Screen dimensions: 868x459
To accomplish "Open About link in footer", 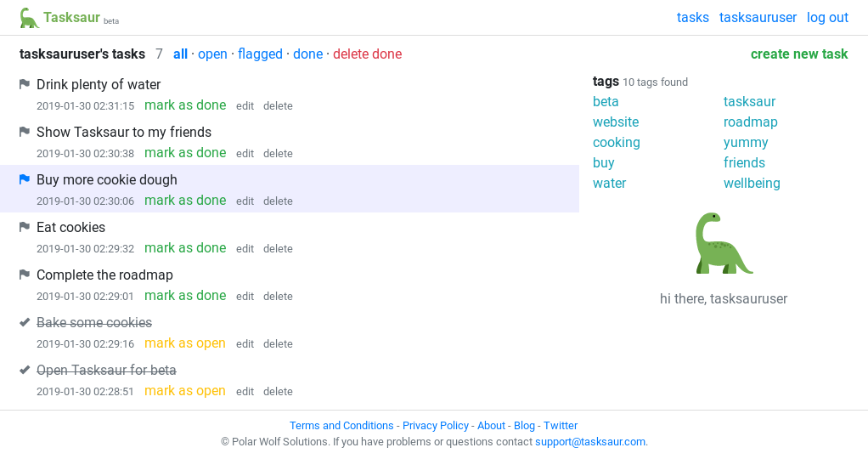I will tap(491, 426).
